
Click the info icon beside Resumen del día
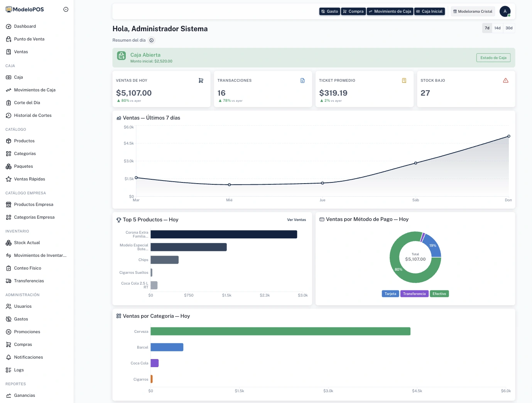(x=152, y=40)
